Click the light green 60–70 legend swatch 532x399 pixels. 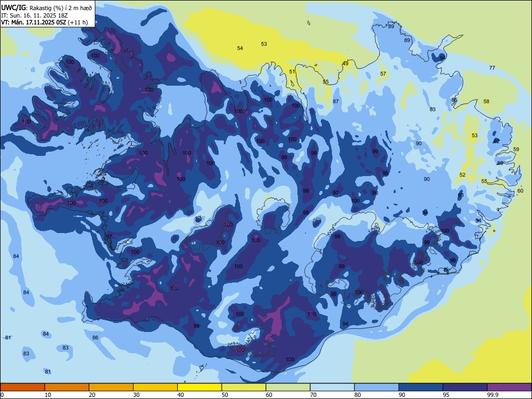pyautogui.click(x=288, y=387)
